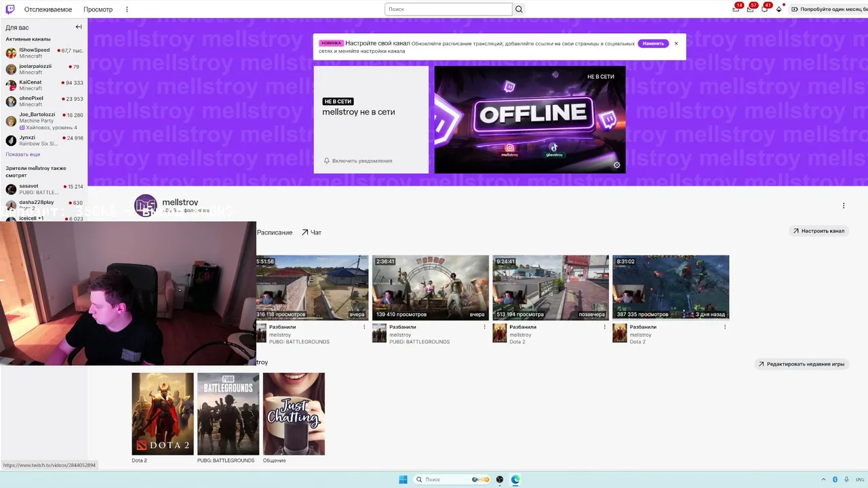Image resolution: width=868 pixels, height=488 pixels.
Task: Click the OFFLINE banner image
Action: (x=530, y=119)
